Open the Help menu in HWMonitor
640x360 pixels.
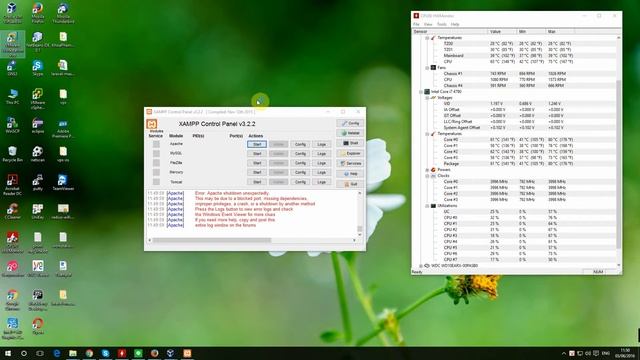(455, 24)
